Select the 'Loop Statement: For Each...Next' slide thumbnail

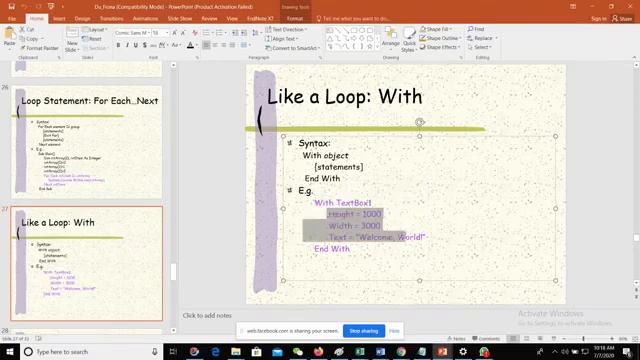[x=87, y=142]
